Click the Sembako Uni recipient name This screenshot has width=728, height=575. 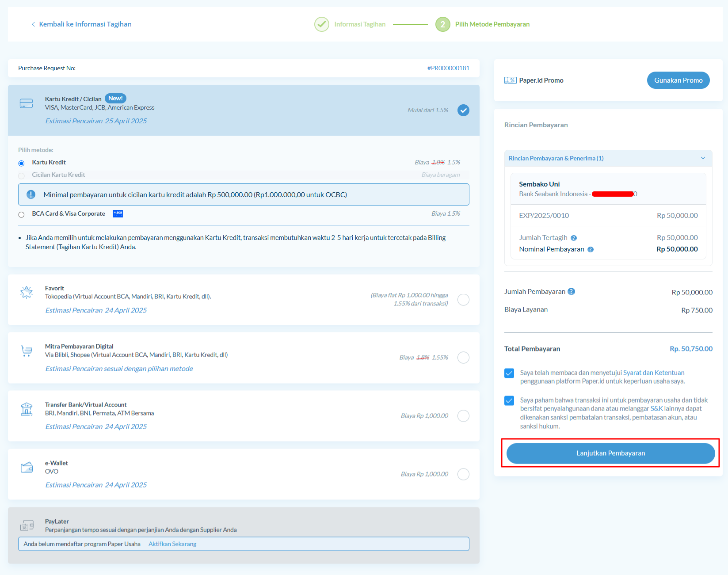[539, 184]
